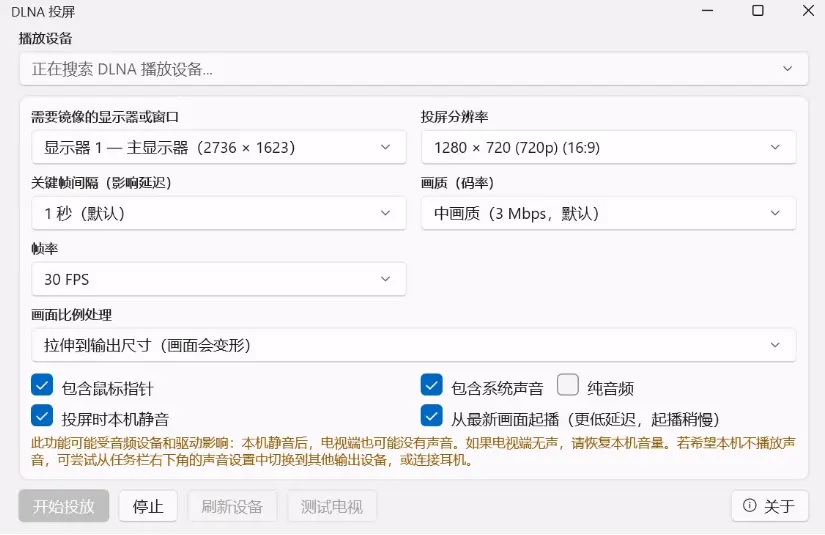Click the 画质（码率） label
The width and height of the screenshot is (825, 535).
coord(457,183)
